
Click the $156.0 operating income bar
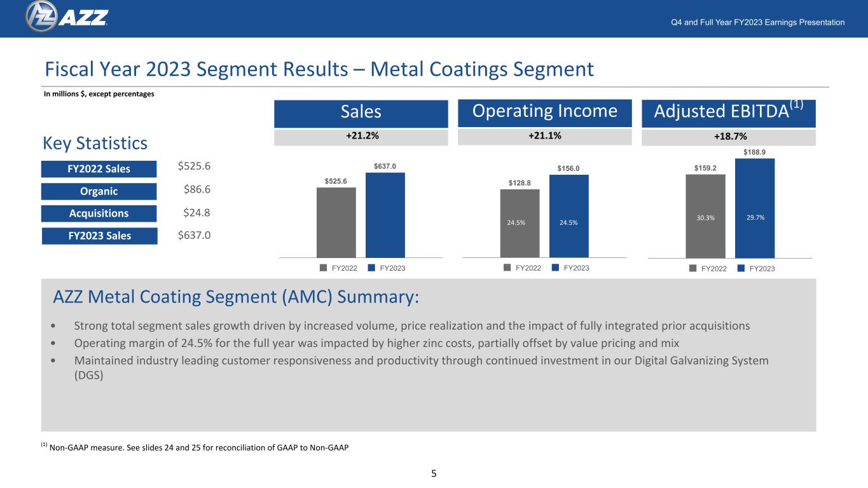click(569, 216)
